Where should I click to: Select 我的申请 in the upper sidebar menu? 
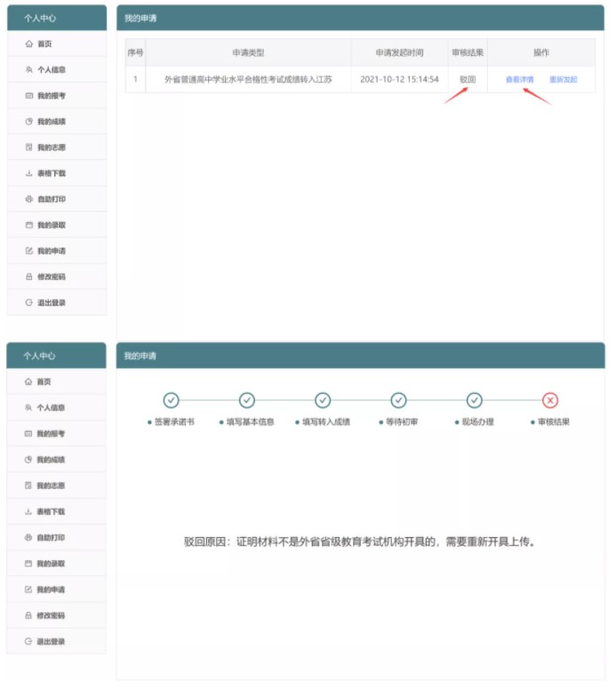coord(51,251)
